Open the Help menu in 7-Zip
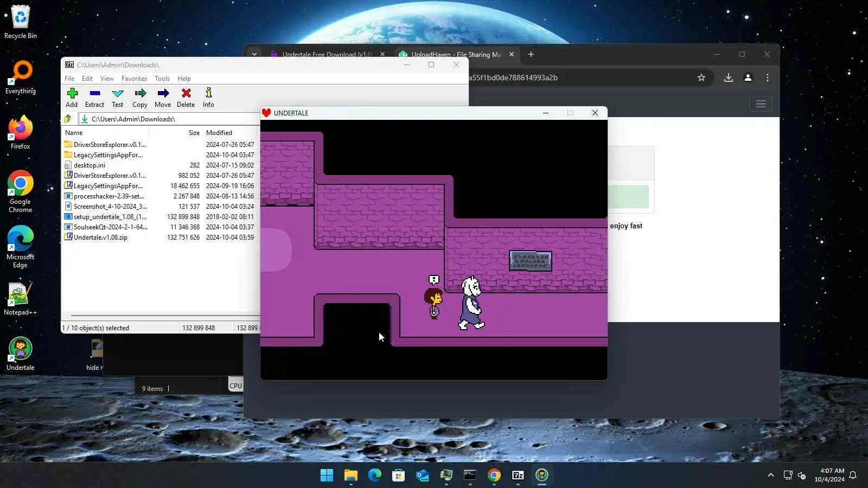 184,79
